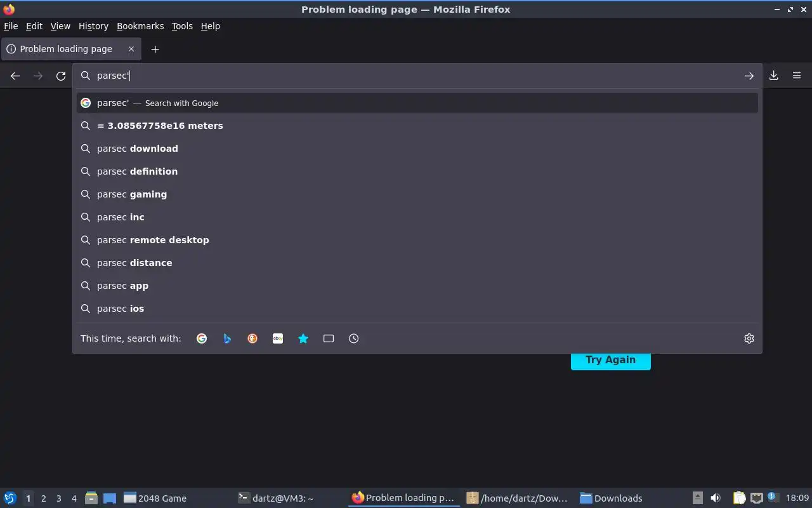Image resolution: width=812 pixels, height=508 pixels.
Task: Open the History menu
Action: pos(93,26)
